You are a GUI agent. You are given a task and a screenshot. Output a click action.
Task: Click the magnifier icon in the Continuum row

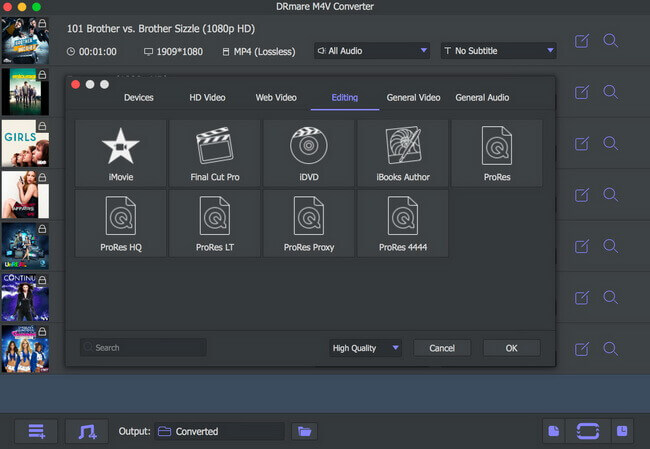click(611, 297)
